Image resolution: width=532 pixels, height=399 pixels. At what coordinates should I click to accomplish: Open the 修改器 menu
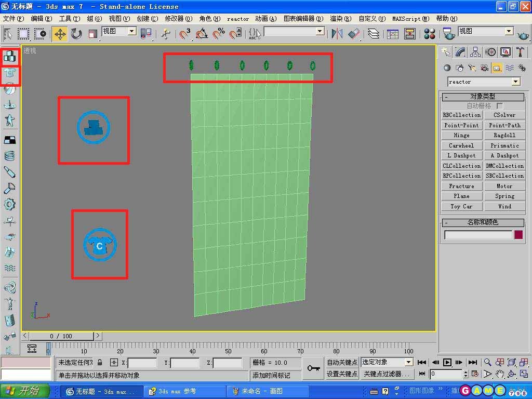coord(179,19)
